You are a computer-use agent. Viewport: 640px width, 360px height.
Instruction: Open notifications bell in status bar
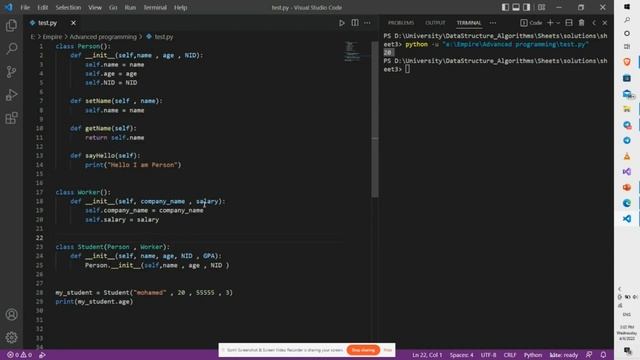603,355
